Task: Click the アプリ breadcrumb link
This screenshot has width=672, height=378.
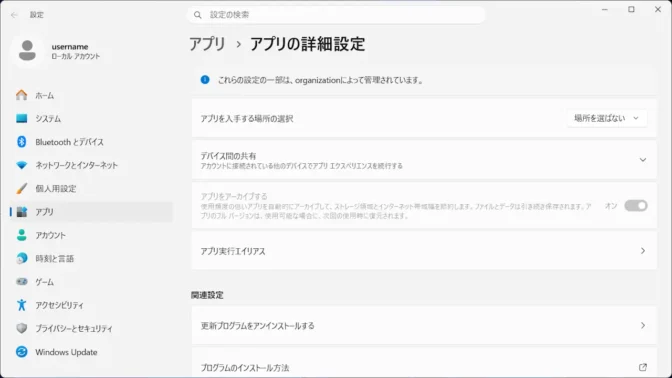Action: (207, 44)
